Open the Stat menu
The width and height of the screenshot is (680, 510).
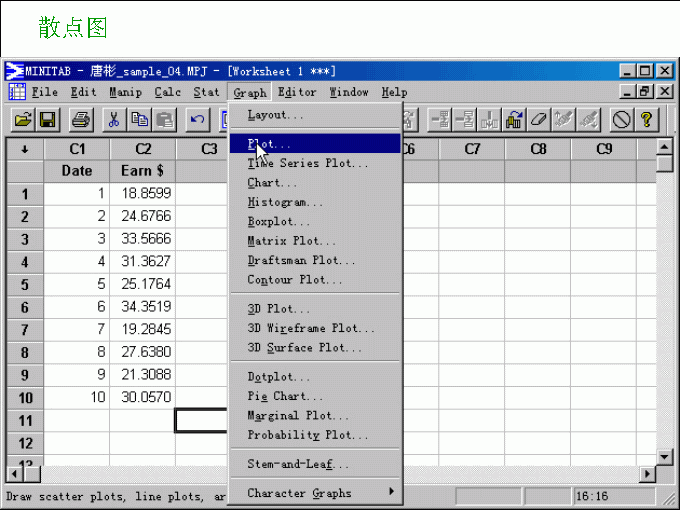tap(206, 92)
